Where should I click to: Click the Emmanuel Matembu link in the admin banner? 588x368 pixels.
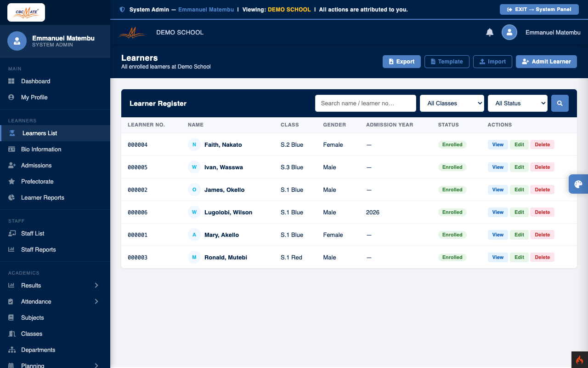pyautogui.click(x=206, y=9)
